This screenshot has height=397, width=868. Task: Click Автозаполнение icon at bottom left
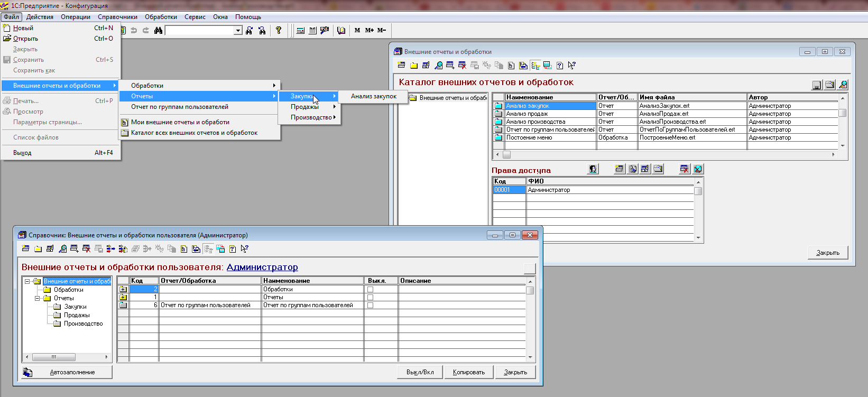pos(27,372)
